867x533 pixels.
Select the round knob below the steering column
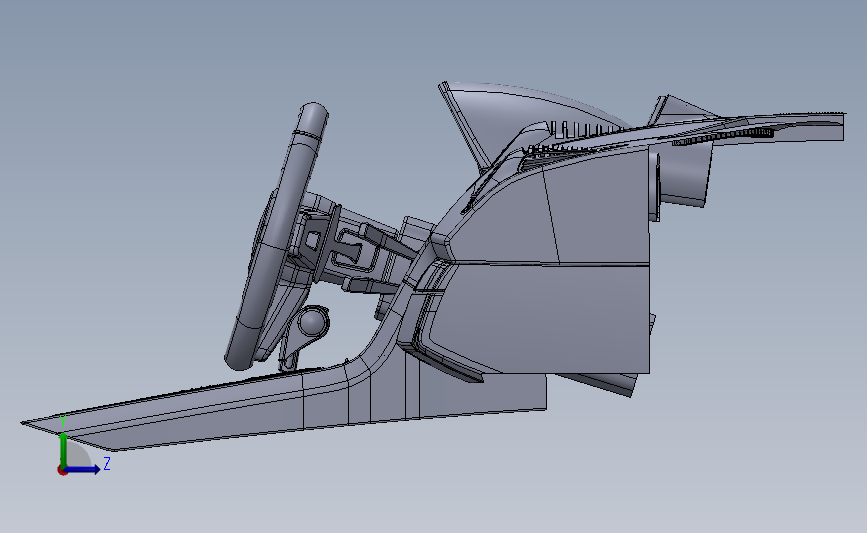pyautogui.click(x=313, y=322)
